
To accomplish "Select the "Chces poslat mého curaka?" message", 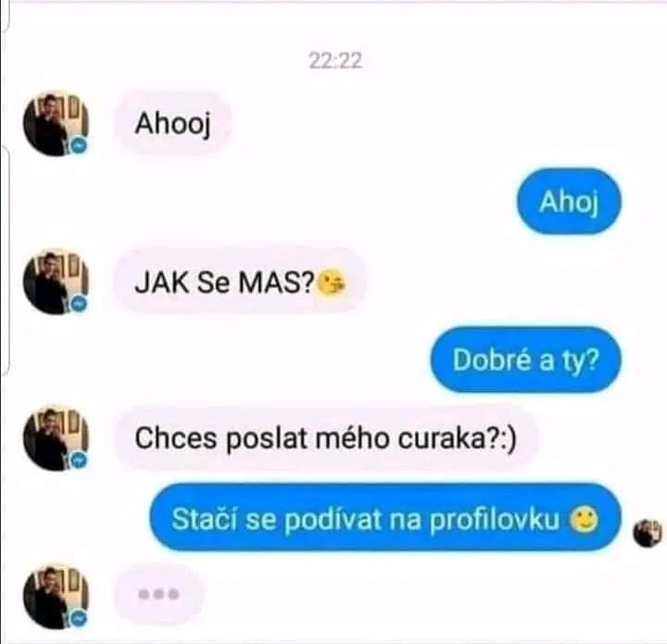I will [325, 438].
